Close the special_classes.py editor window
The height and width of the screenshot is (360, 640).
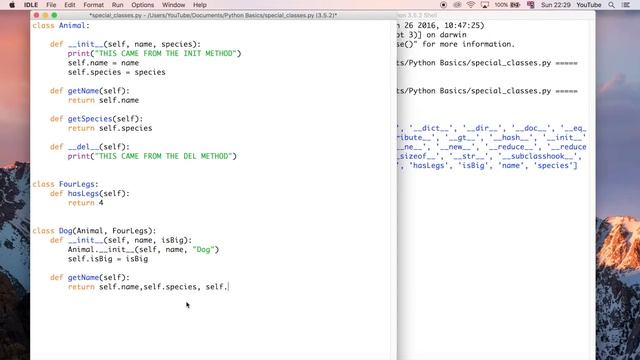tap(36, 15)
